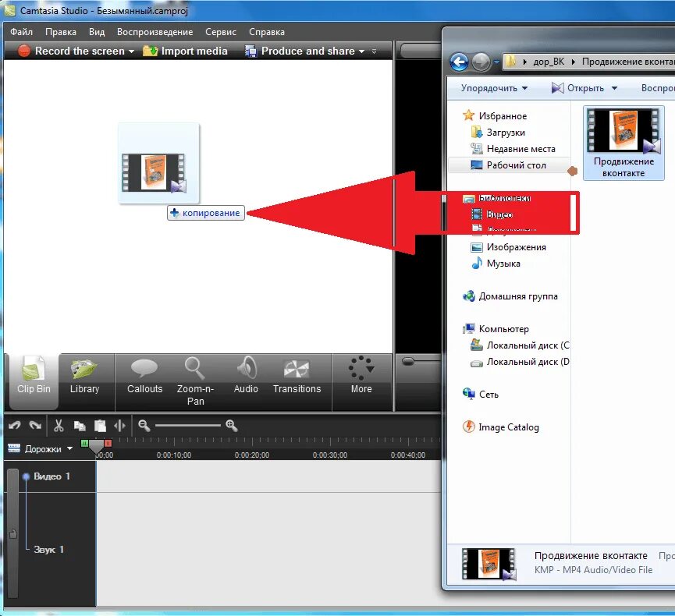Open the Файл menu
This screenshot has width=675, height=616.
click(22, 32)
